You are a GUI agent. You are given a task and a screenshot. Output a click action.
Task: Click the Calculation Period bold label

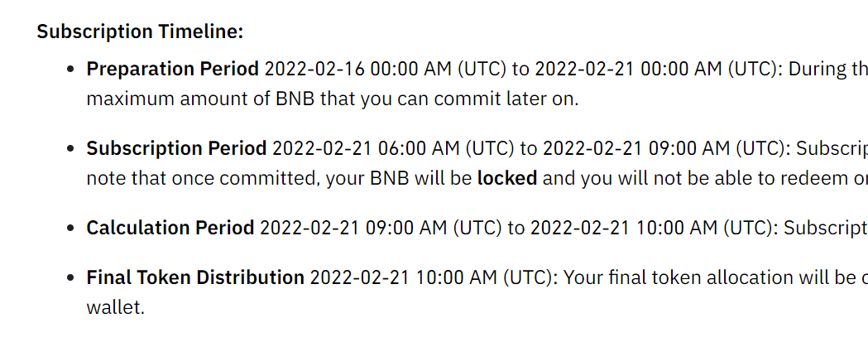170,228
